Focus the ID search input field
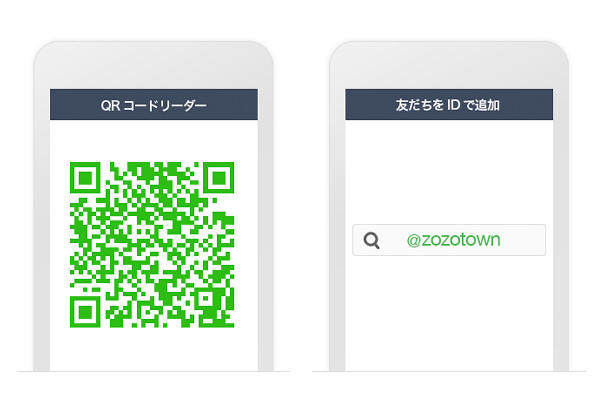 449,240
